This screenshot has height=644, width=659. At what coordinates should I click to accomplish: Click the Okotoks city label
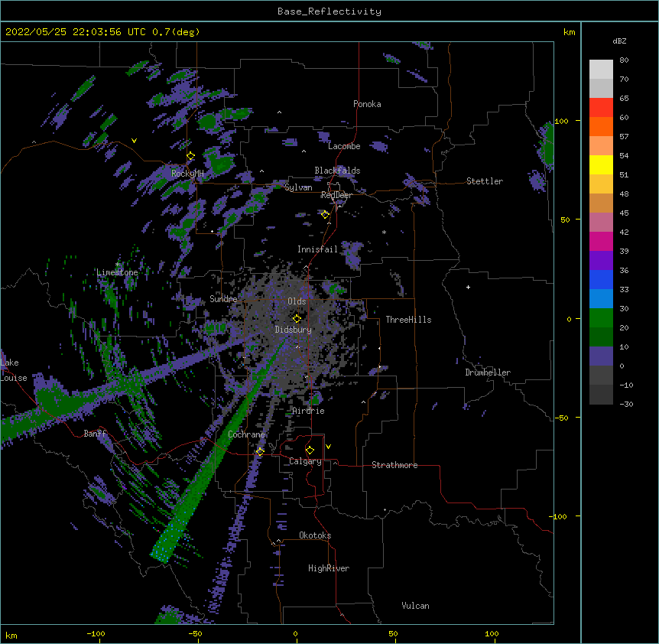(315, 535)
